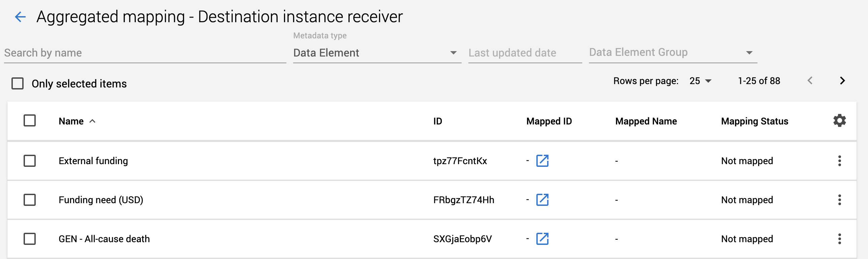Check the select-all checkbox in table header
Screen dimensions: 868x259
tap(30, 120)
